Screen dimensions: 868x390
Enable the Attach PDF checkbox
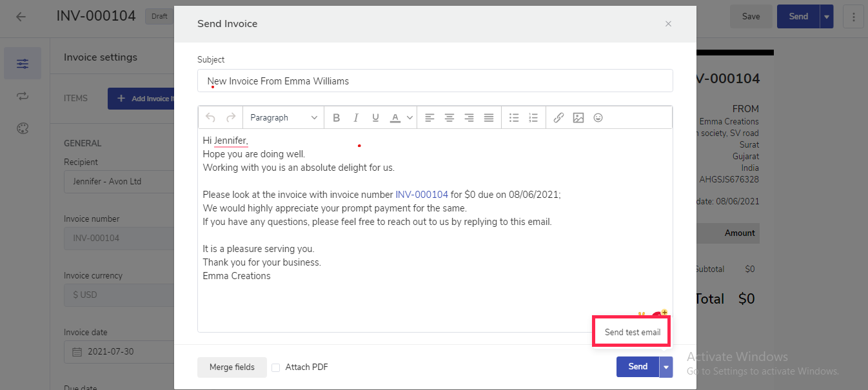point(276,367)
